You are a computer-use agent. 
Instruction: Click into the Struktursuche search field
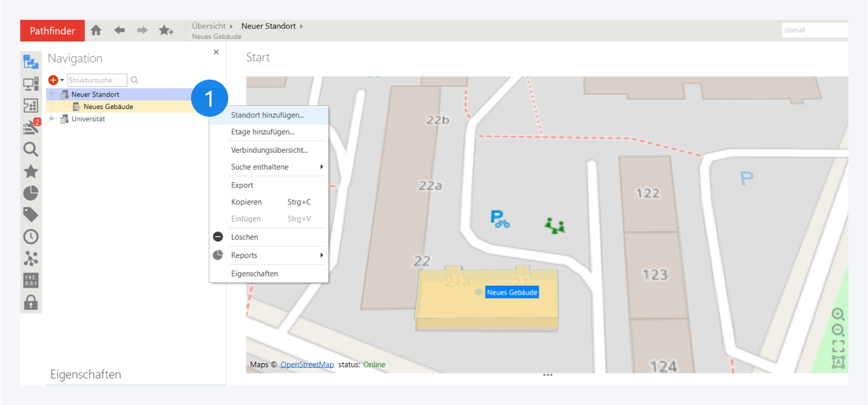[97, 80]
